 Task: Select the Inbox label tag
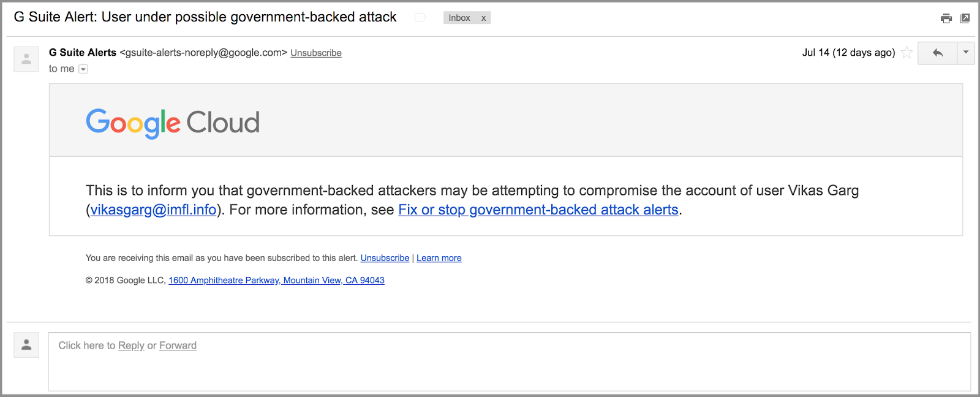click(x=459, y=18)
